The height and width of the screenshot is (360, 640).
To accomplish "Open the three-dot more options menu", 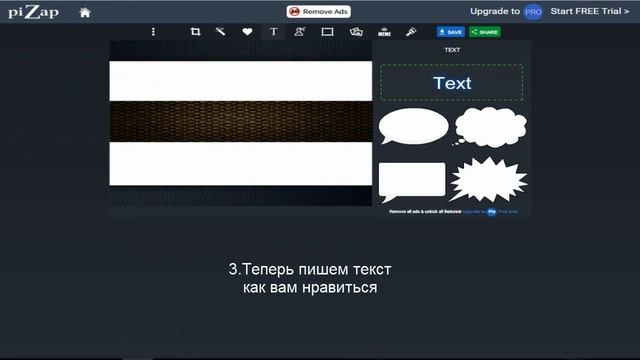I will tap(153, 32).
